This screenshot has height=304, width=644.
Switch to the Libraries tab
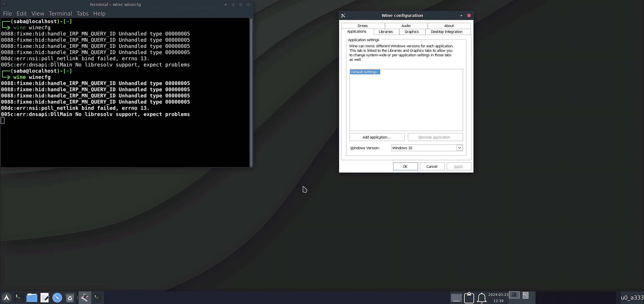coord(385,32)
